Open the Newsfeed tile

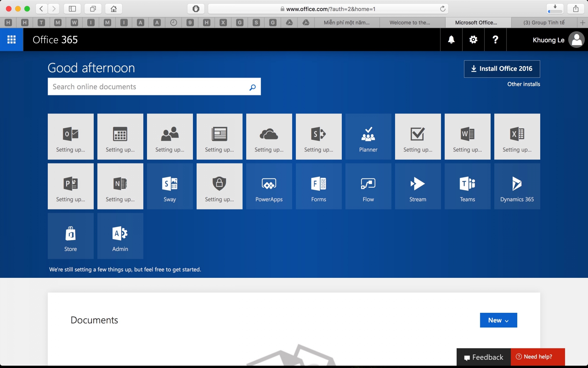[220, 136]
